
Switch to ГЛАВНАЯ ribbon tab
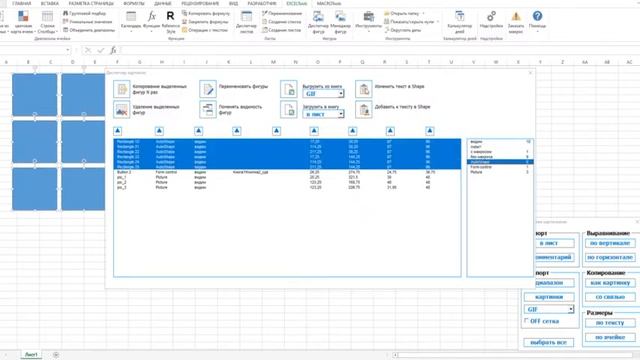(x=22, y=3)
